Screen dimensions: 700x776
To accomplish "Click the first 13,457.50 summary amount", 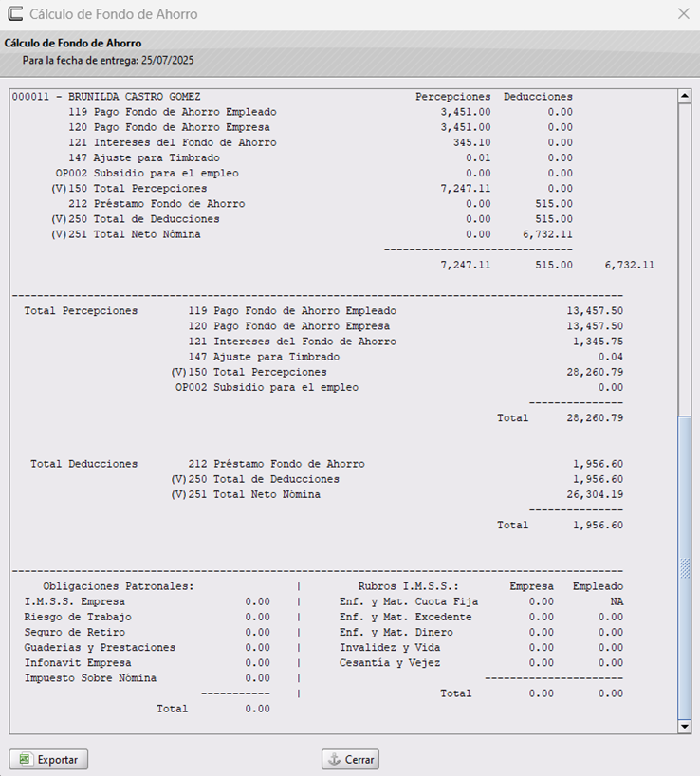I will click(x=595, y=311).
